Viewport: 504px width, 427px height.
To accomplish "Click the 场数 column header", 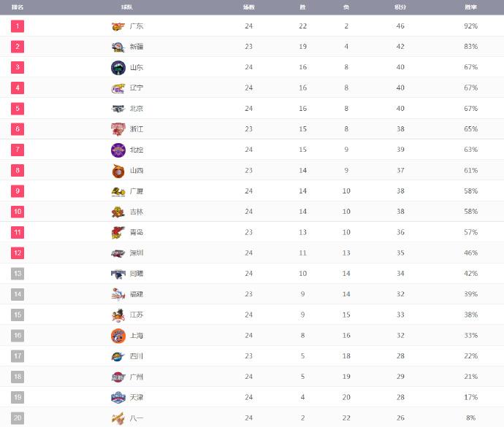I will [x=248, y=7].
